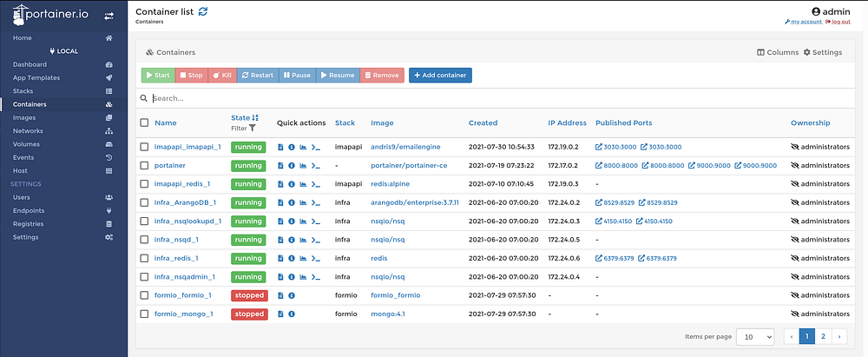Click the refresh icon beside Container list

point(203,11)
